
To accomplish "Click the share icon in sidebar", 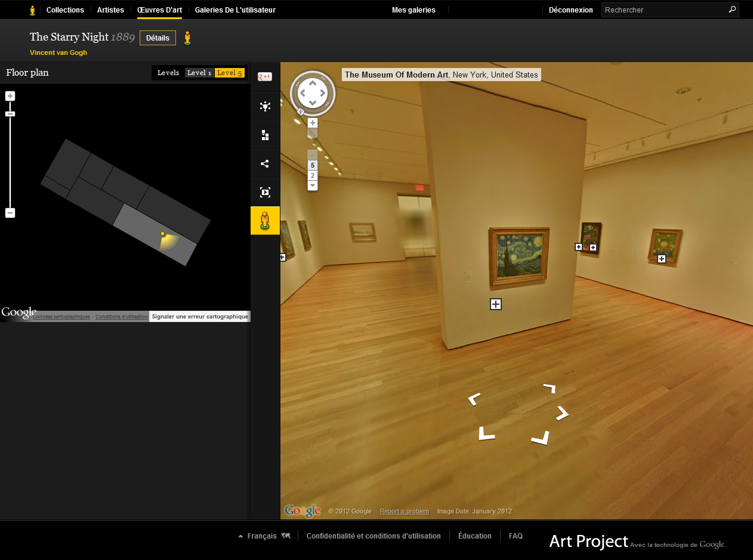I will point(265,163).
